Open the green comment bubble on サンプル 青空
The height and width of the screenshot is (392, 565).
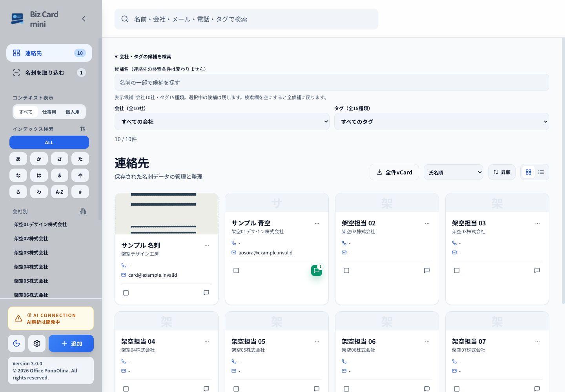coord(317,270)
